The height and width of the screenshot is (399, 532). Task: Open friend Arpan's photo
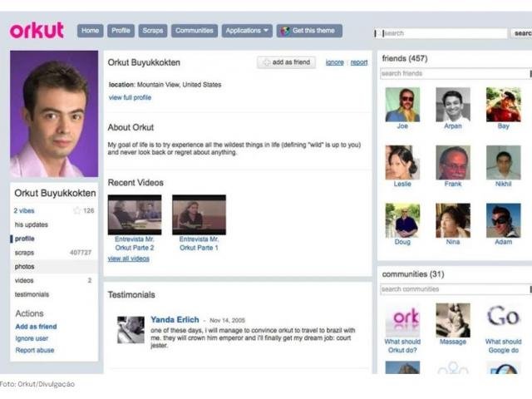(x=453, y=105)
